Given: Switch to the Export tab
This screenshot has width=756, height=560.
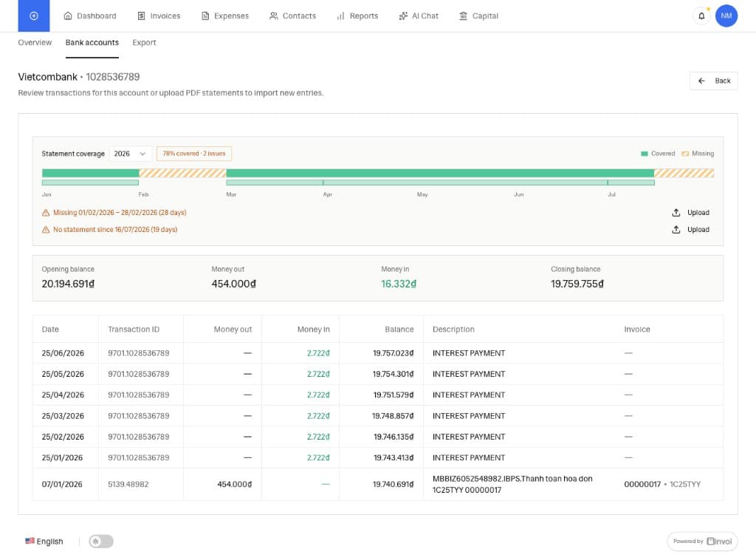Looking at the screenshot, I should coord(144,42).
